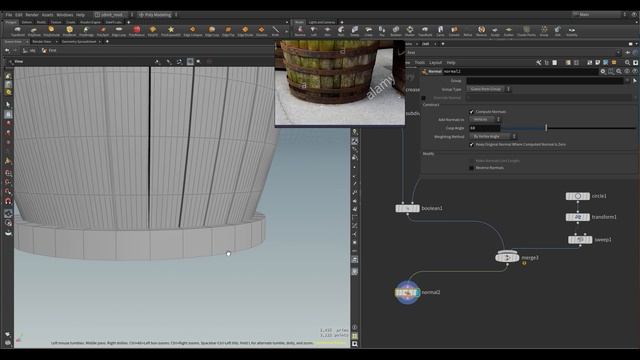
Task: Open the Windows menu
Action: [65, 15]
